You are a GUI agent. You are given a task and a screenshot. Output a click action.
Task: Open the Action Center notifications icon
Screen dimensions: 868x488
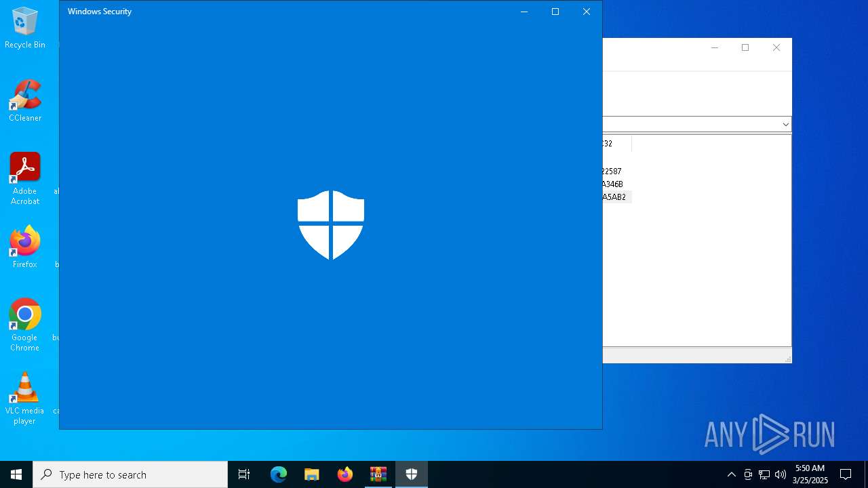coord(846,474)
